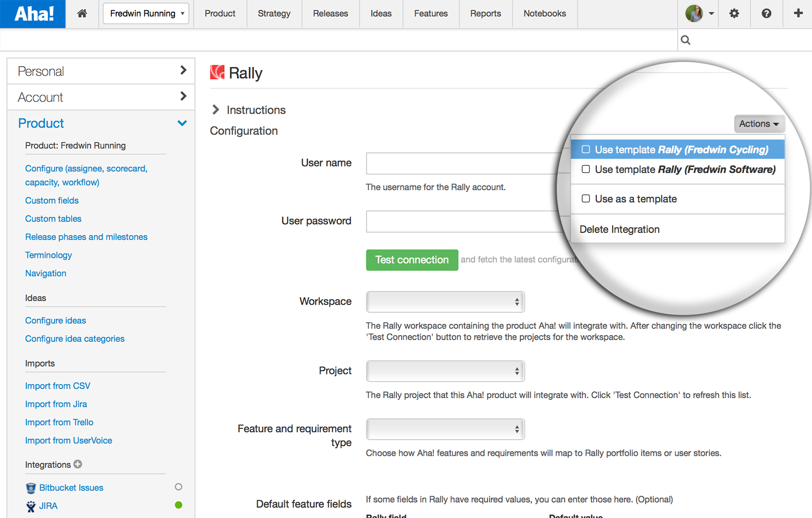The height and width of the screenshot is (518, 812).
Task: Click the plus icon next to Integrations
Action: [78, 464]
